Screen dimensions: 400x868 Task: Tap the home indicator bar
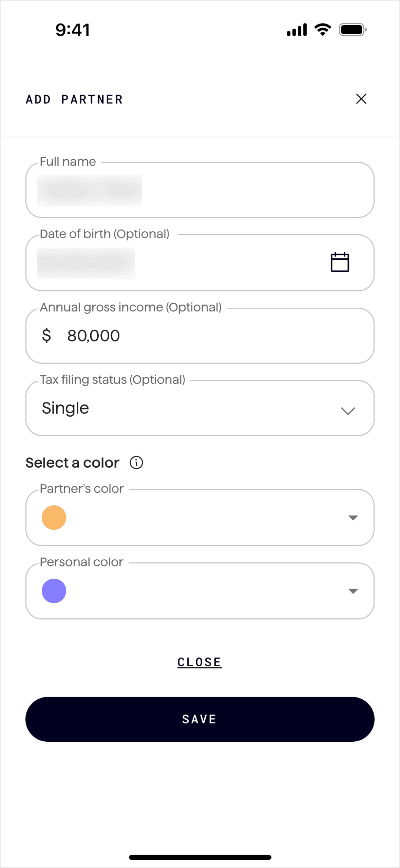pyautogui.click(x=200, y=857)
